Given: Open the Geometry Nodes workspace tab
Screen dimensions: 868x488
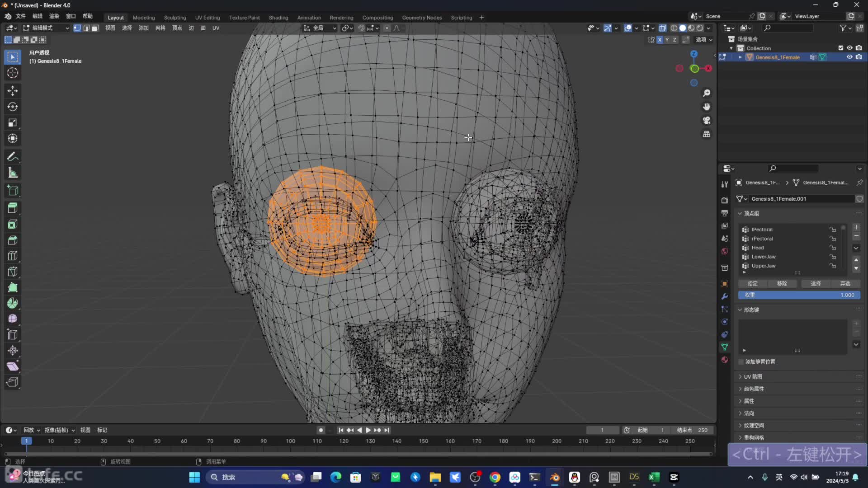Looking at the screenshot, I should [422, 18].
